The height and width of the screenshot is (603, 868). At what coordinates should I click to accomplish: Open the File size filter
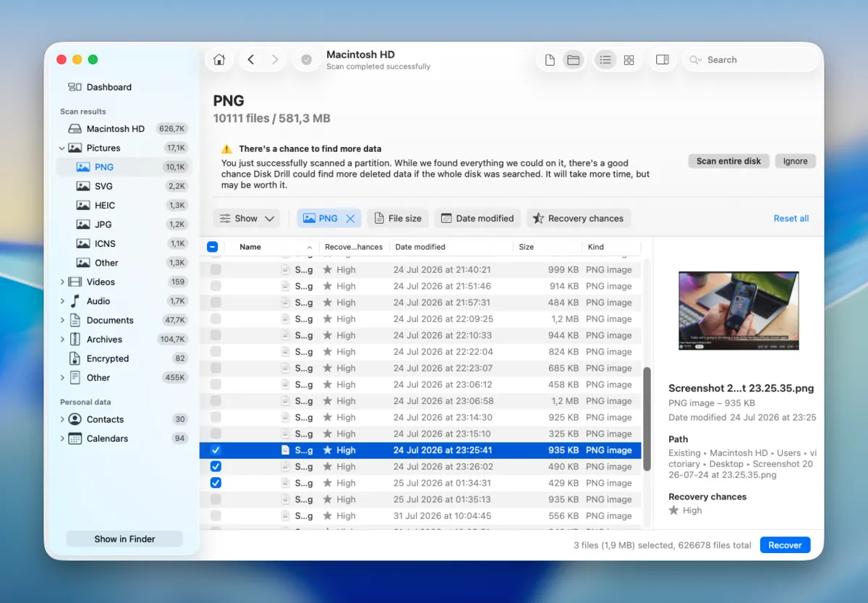pos(398,219)
